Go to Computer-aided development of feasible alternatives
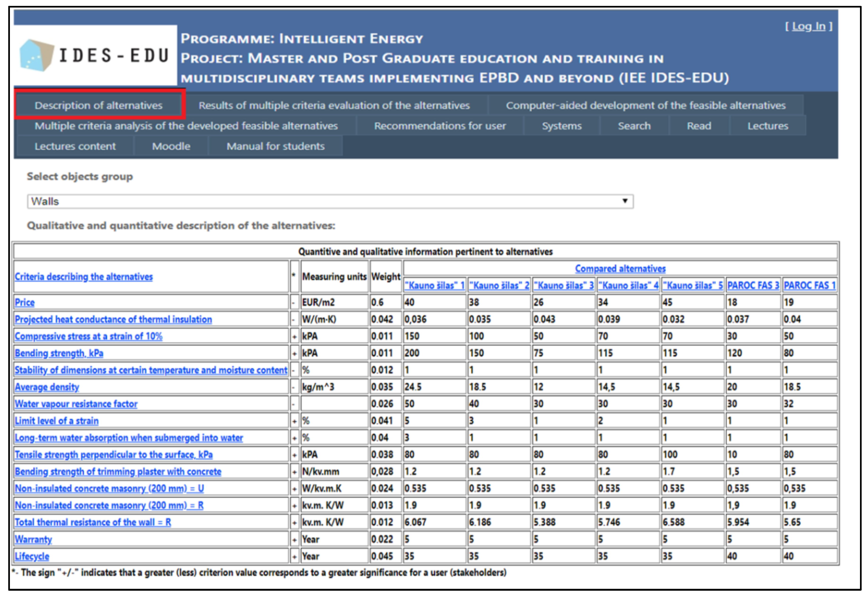Screen dimensions: 868x594 (x=645, y=106)
